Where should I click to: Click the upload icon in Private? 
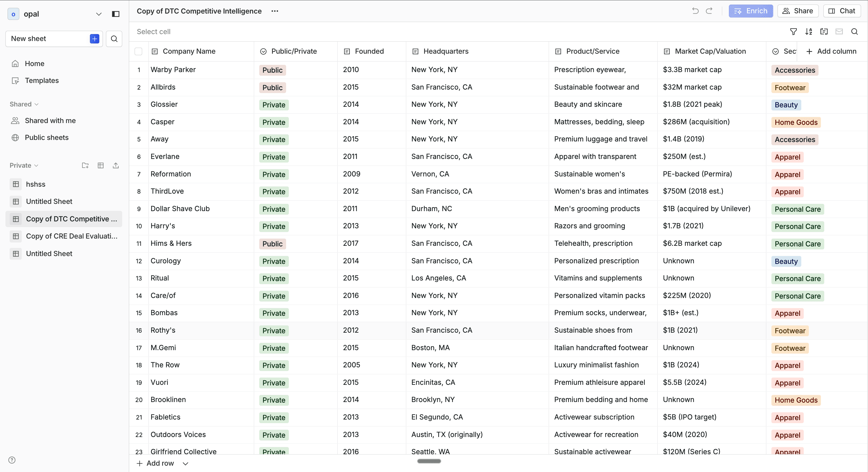point(116,165)
